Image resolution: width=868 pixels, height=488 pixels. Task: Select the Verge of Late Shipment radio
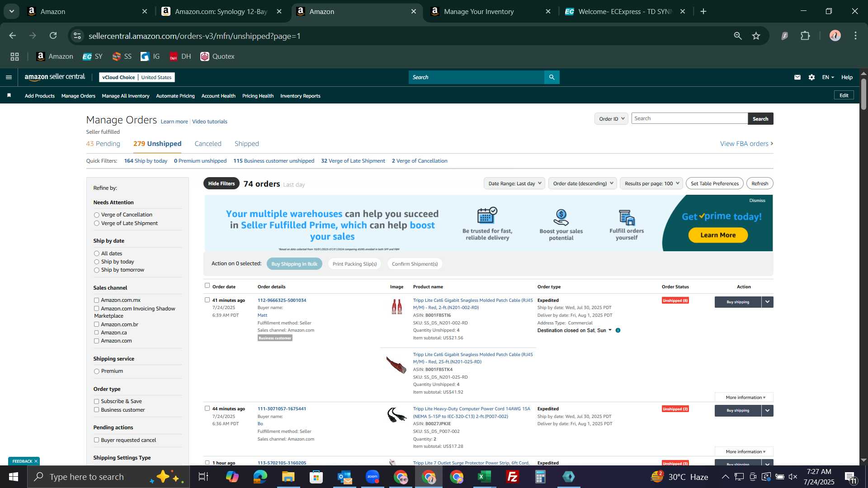[96, 223]
